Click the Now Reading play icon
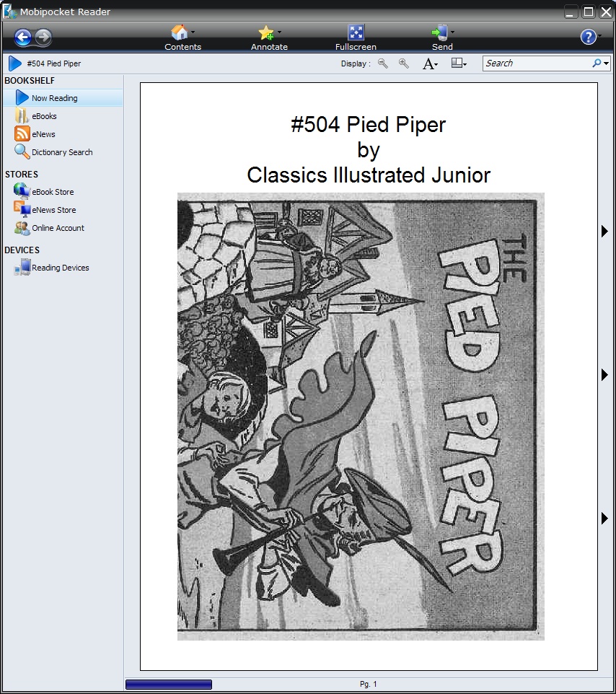This screenshot has height=694, width=616. coord(22,98)
